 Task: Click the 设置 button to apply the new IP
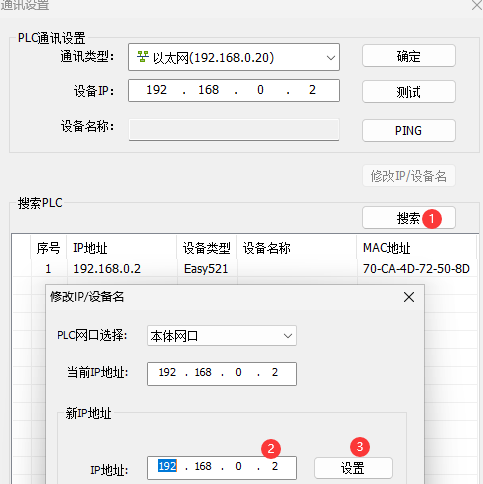click(x=353, y=468)
